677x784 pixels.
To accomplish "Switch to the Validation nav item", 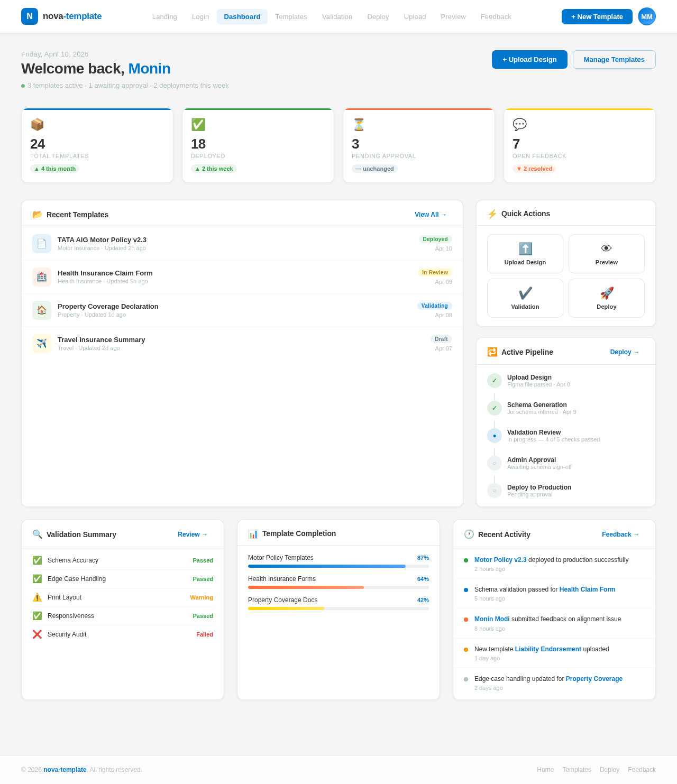I will click(x=337, y=17).
